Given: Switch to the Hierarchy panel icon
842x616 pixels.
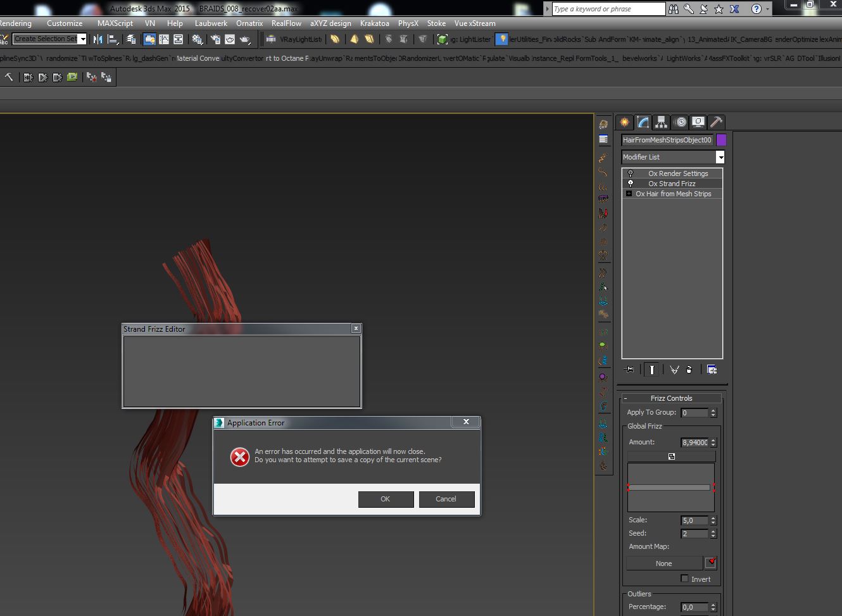Looking at the screenshot, I should 661,122.
